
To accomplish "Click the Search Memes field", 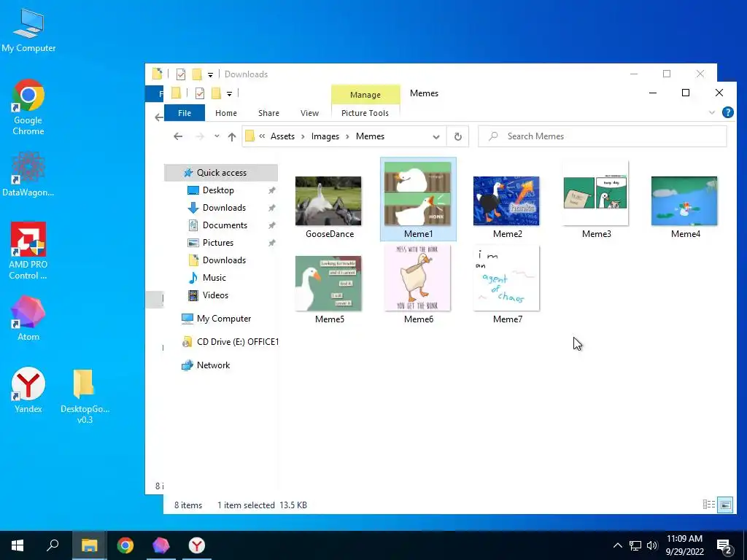I will pos(603,136).
